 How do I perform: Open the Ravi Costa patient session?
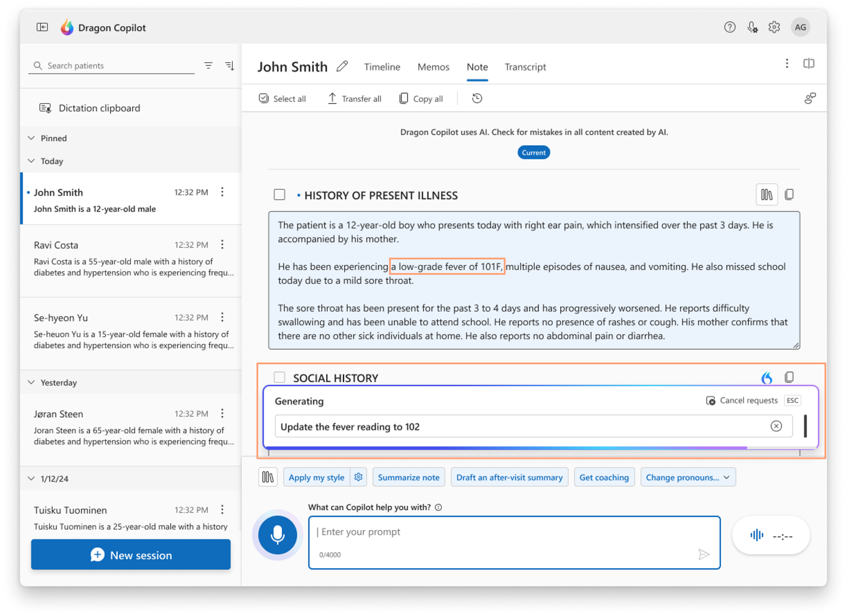(131, 259)
